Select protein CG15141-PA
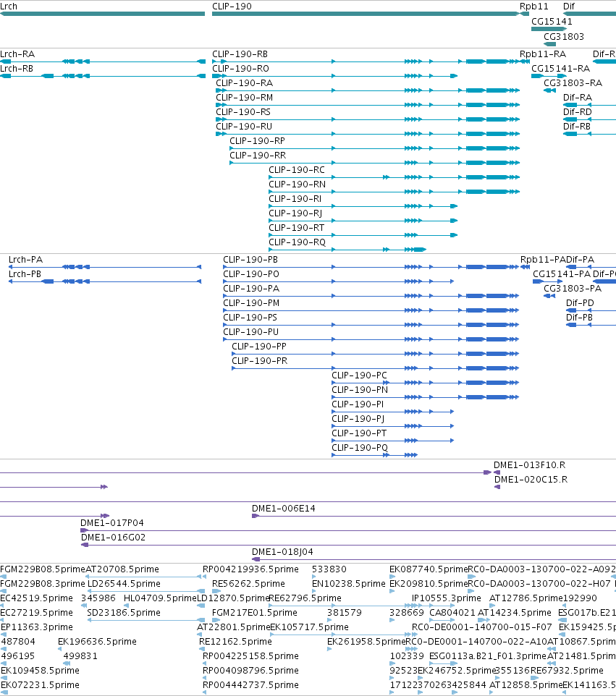 click(x=562, y=274)
